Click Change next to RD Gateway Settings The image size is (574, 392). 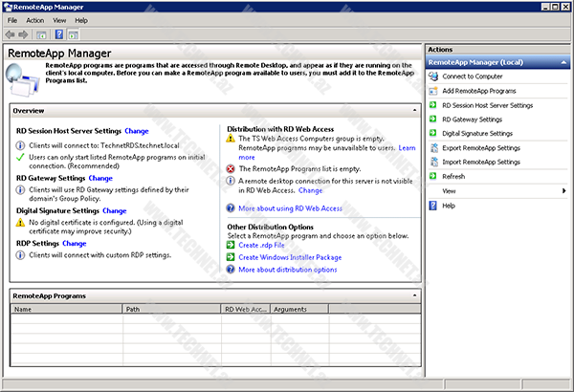(100, 178)
